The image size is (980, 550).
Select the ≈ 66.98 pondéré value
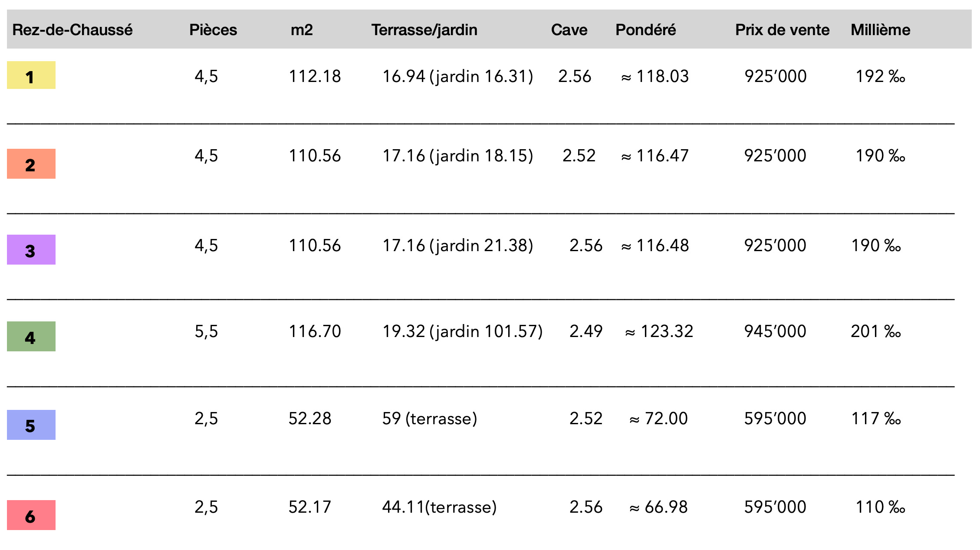(658, 507)
